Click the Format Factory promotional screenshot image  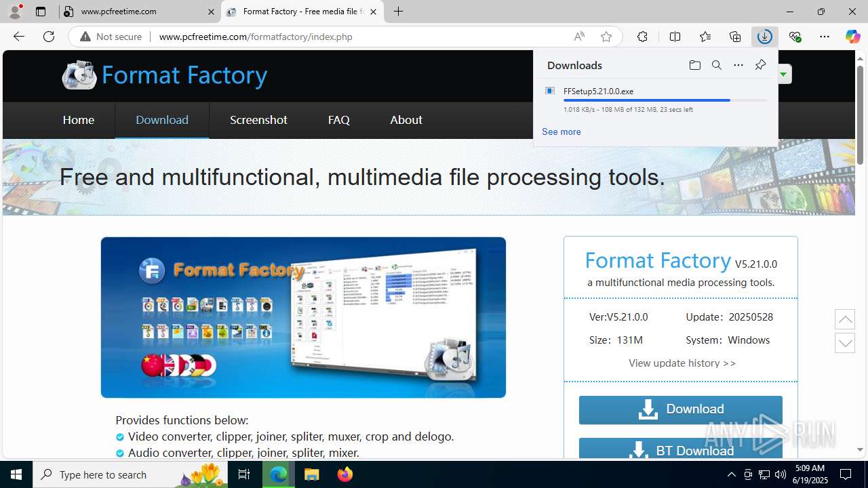click(303, 317)
